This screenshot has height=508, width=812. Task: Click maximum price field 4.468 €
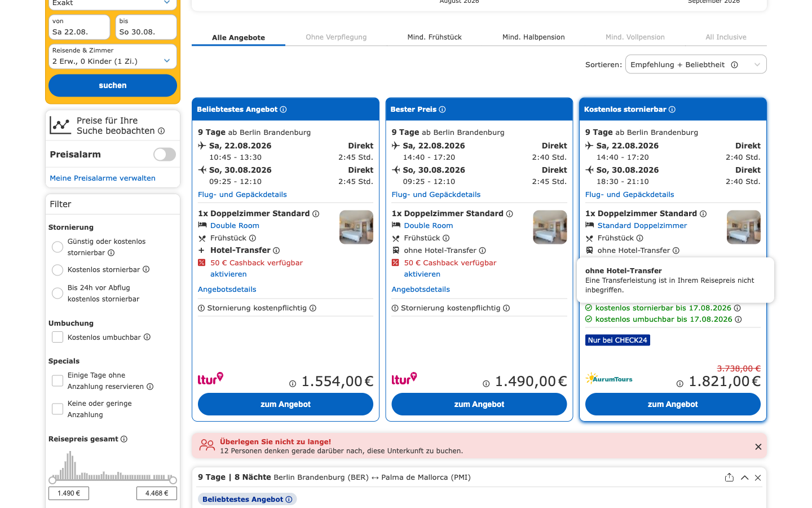[x=157, y=493]
